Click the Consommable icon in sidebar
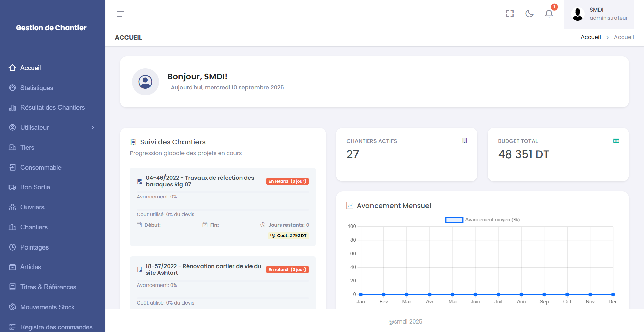Viewport: 644px width, 332px height. tap(13, 167)
